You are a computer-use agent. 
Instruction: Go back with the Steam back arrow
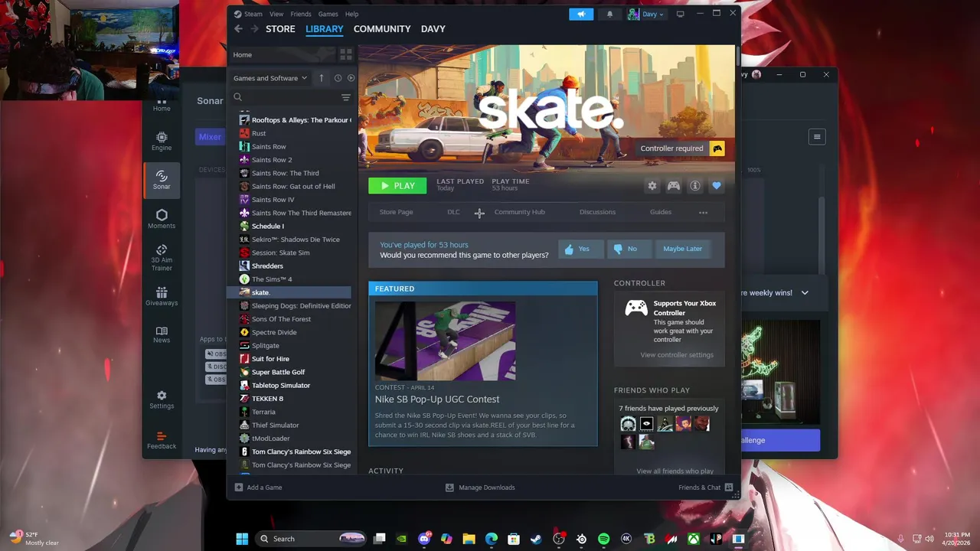pyautogui.click(x=238, y=29)
